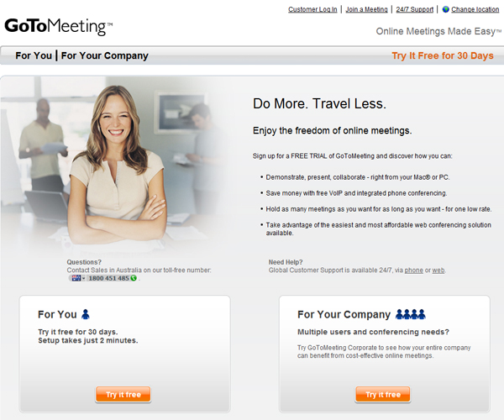This screenshot has height=420, width=504.
Task: Select the For You navigation tab
Action: coord(34,55)
